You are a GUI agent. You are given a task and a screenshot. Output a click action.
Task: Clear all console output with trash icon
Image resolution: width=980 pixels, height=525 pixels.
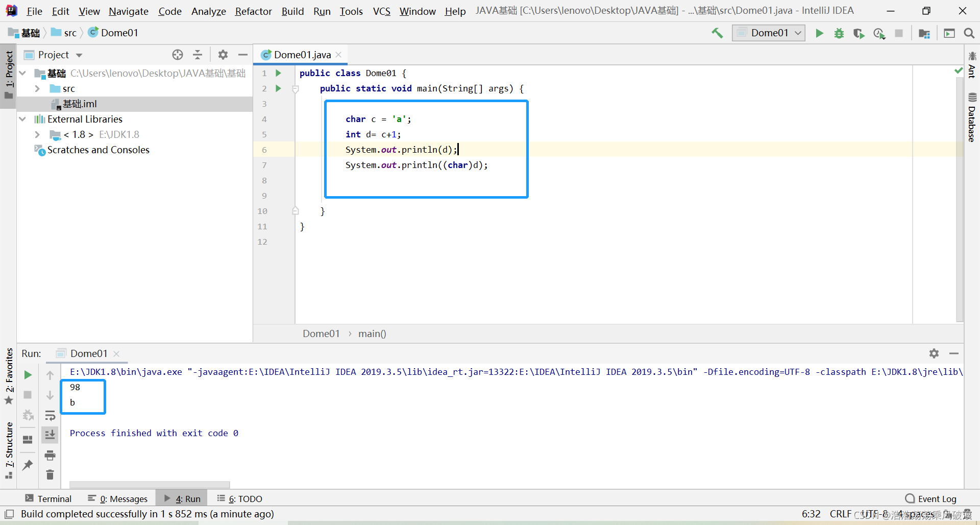(x=50, y=475)
